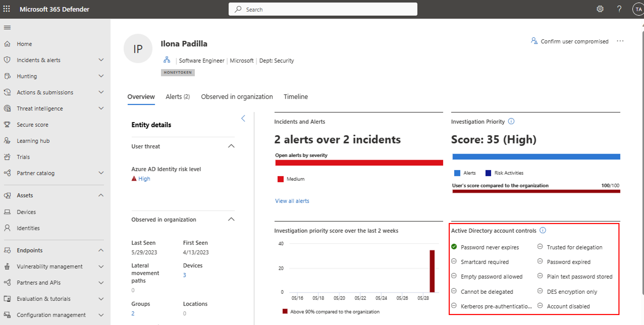The width and height of the screenshot is (644, 325).
Task: Click Confirm user compromised button
Action: pos(570,41)
